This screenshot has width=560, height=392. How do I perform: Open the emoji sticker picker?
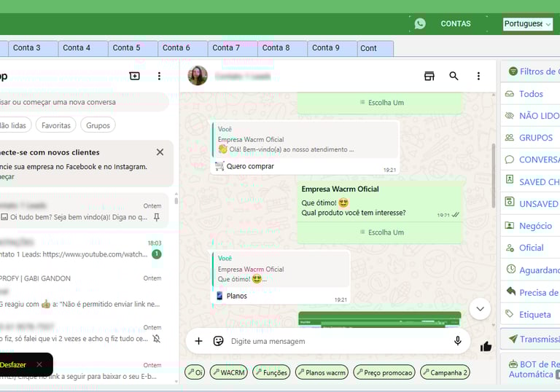point(218,341)
